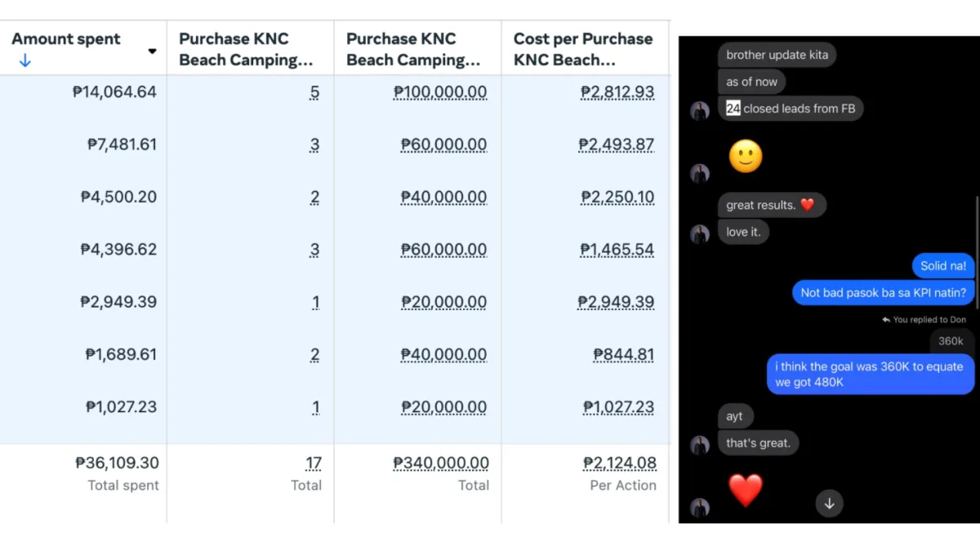Screen dimensions: 980x551
Task: Click the scroll-to-bottom arrow in chat
Action: click(x=829, y=503)
